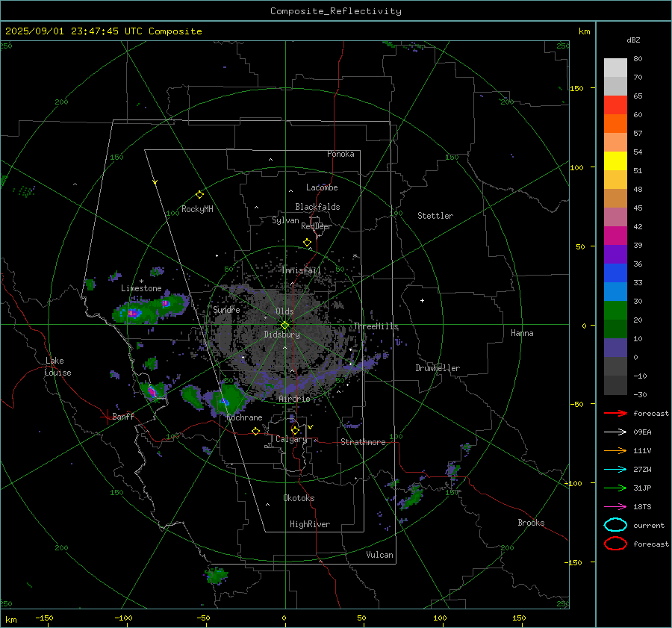Click the Airdrie city label
This screenshot has height=628, width=672.
[294, 399]
